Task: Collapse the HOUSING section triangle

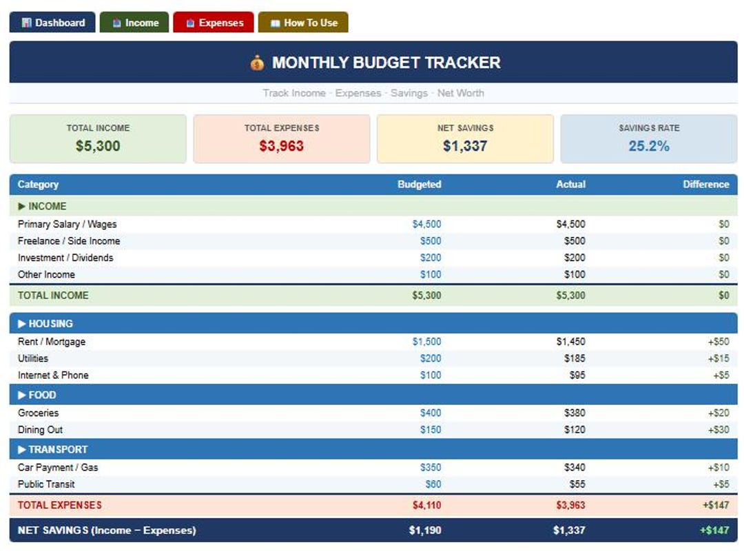Action: 21,324
